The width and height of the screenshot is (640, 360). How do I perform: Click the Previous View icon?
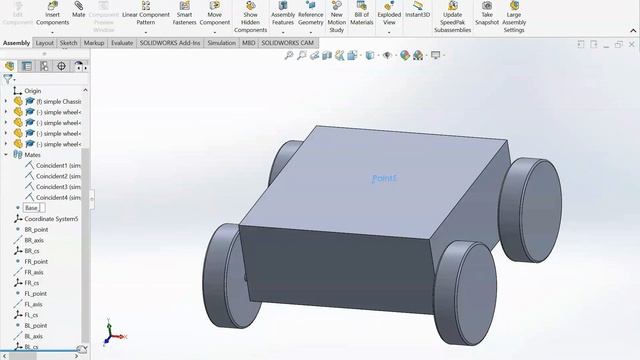coord(314,56)
